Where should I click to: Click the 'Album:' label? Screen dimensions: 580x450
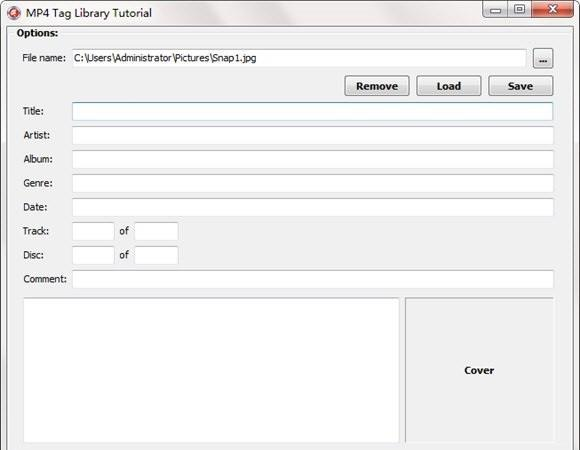click(x=38, y=159)
